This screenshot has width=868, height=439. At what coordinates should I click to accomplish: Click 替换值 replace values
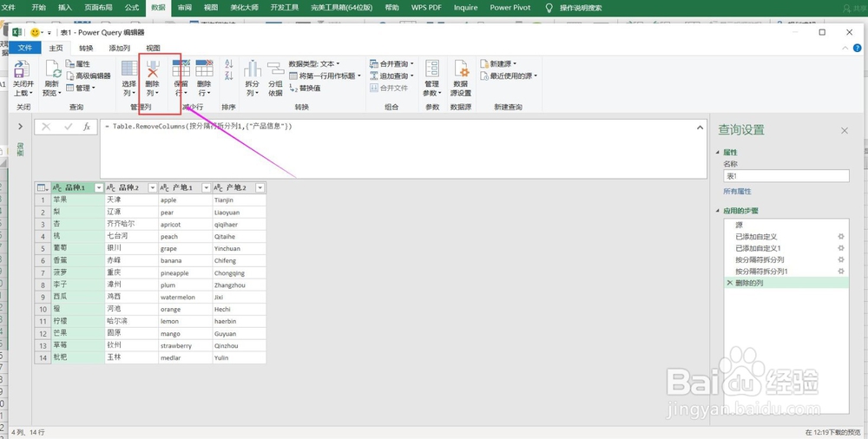[x=305, y=88]
